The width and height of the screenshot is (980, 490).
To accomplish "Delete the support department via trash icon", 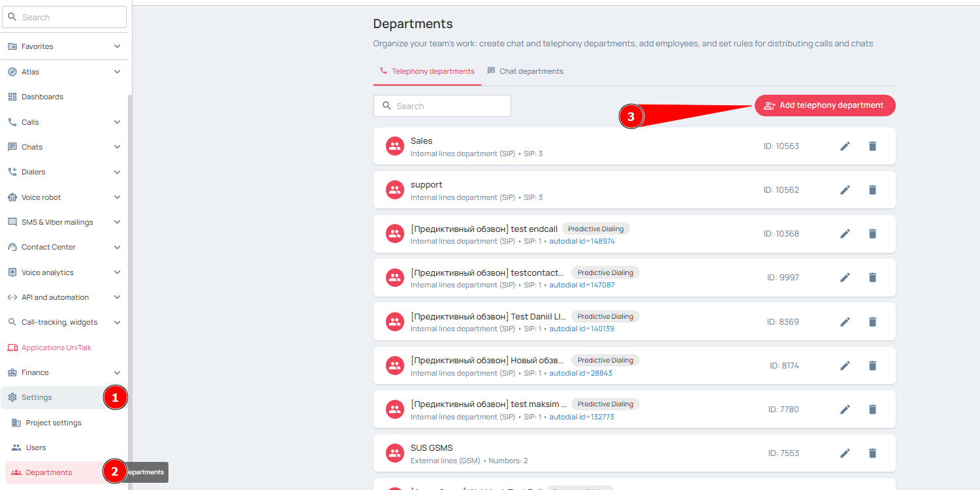I will tap(872, 190).
